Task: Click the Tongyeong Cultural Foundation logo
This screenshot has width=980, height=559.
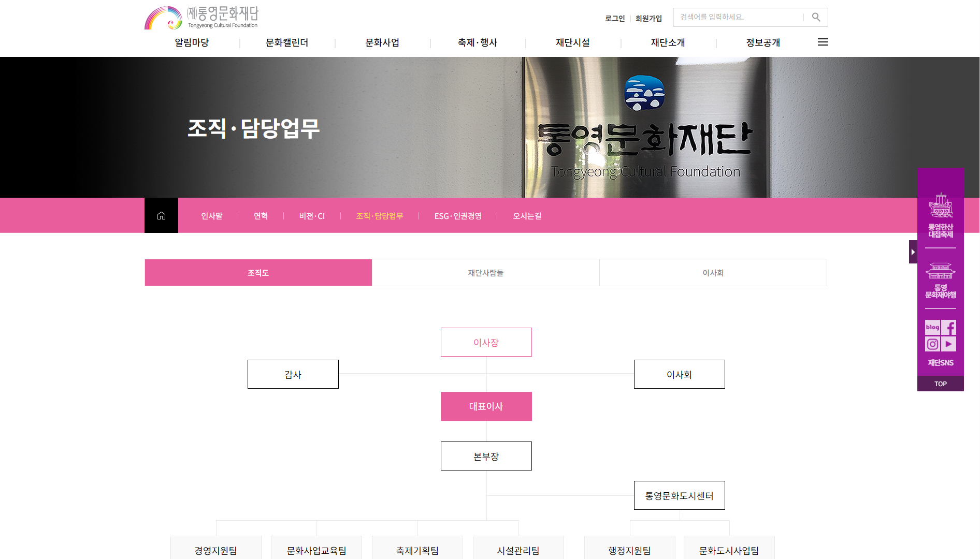Action: (x=201, y=18)
